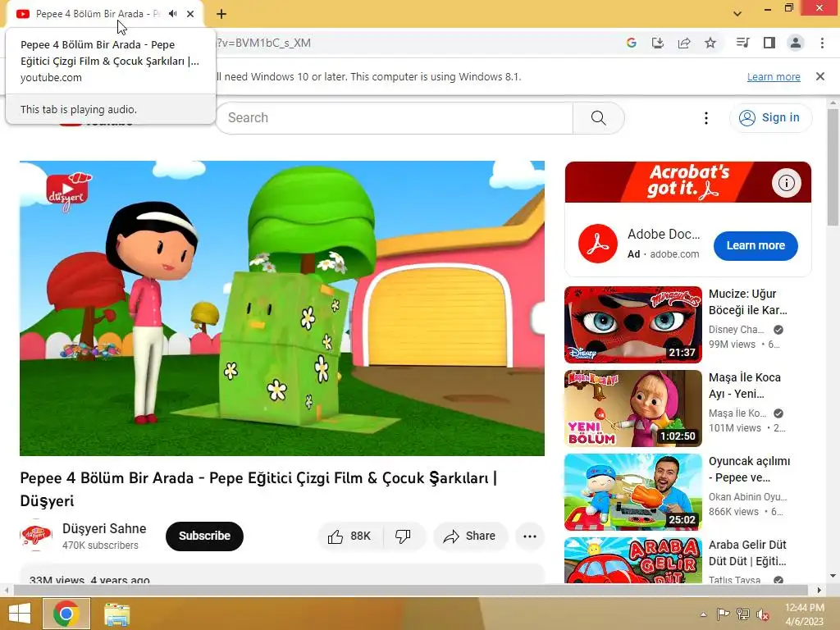Open the Maşa İle Koca Ayı thumbnail

[x=633, y=409]
